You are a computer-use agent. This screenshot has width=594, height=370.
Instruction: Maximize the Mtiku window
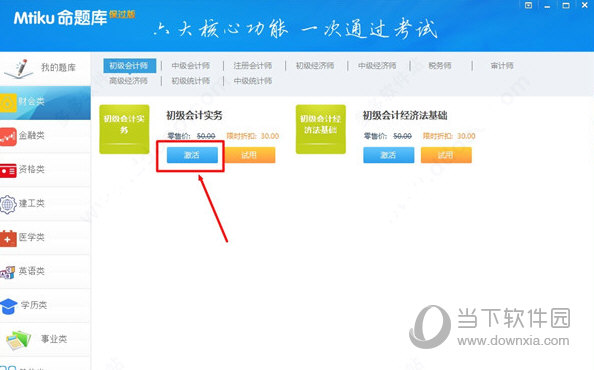(566, 5)
